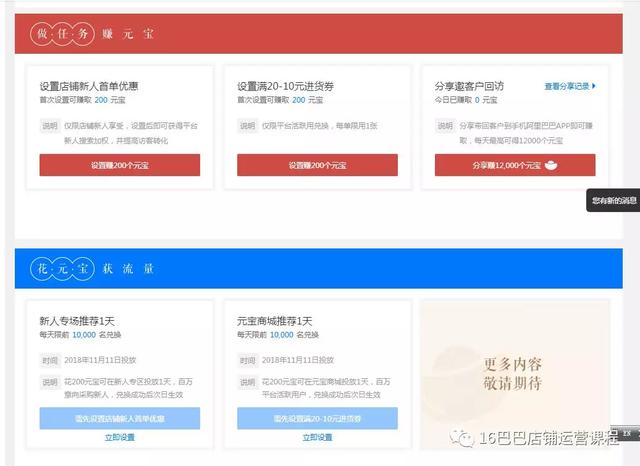Screen dimensions: 640x466
Task: Click 每天限前 10,000 名兑换 under 新人专场推荐1天
Action: [x=80, y=335]
